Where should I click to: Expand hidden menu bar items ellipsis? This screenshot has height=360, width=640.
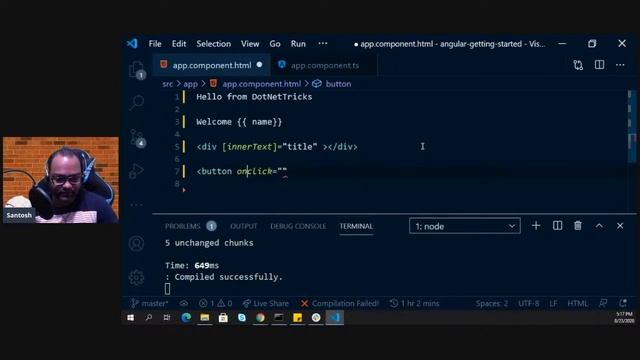click(x=322, y=43)
